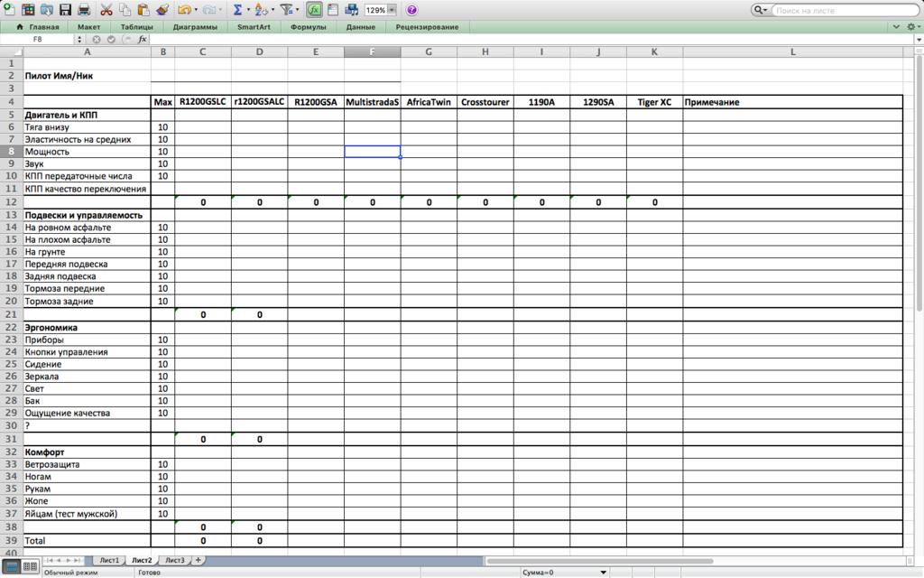The image size is (924, 578).
Task: Toggle the formula bar fx button
Action: (314, 10)
